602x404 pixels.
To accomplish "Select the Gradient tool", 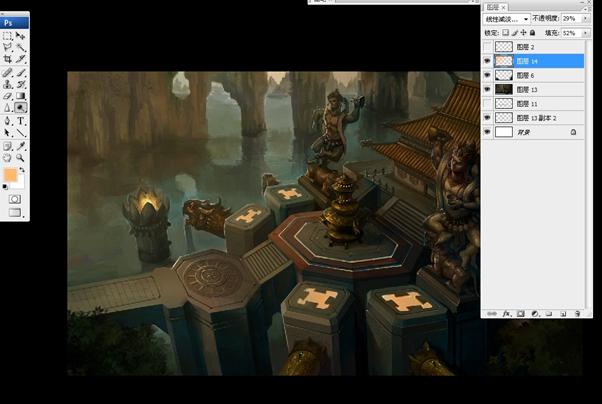I will point(20,96).
